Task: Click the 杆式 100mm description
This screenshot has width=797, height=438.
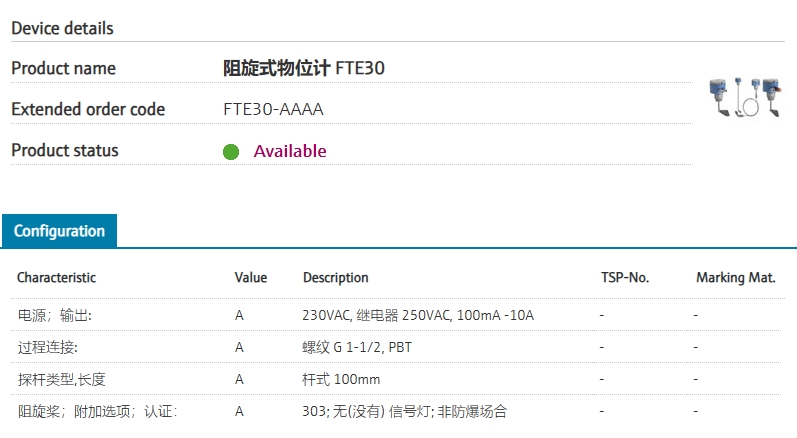Action: point(341,379)
